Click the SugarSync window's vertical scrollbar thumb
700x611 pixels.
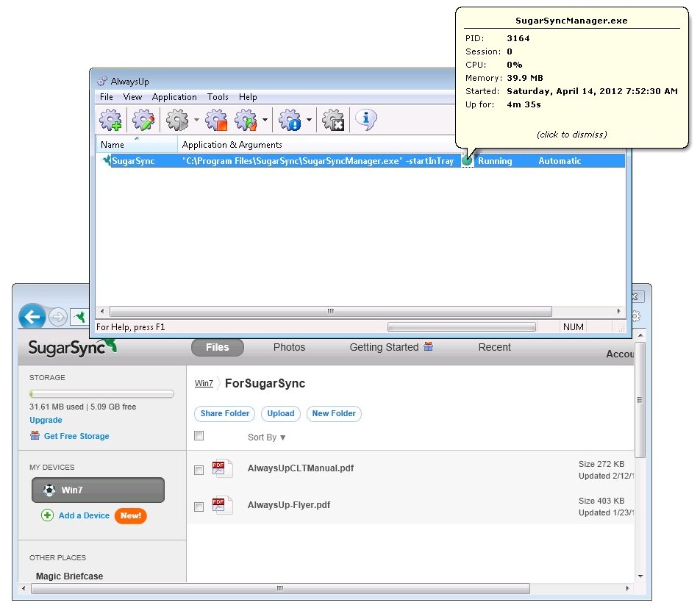click(x=640, y=400)
